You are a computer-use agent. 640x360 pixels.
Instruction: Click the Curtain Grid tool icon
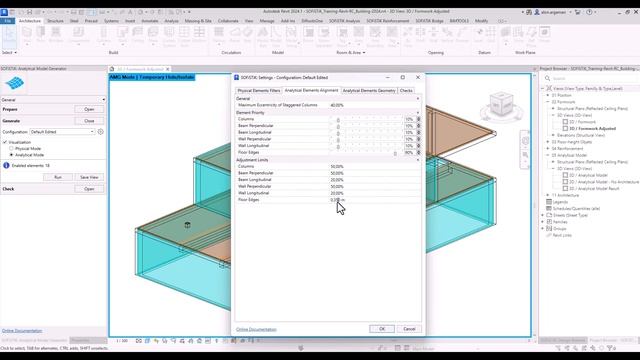(x=184, y=33)
